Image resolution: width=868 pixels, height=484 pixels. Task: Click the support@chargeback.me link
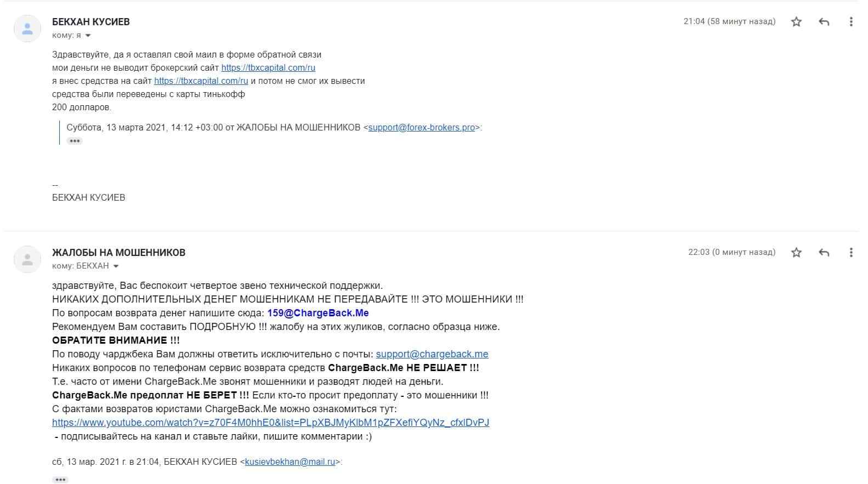432,354
